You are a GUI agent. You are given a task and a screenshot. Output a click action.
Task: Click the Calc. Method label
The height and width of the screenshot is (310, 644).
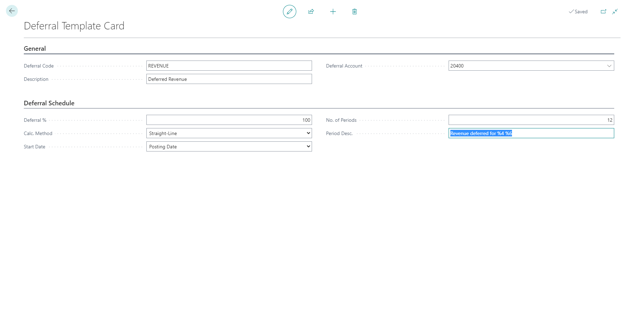pos(38,133)
